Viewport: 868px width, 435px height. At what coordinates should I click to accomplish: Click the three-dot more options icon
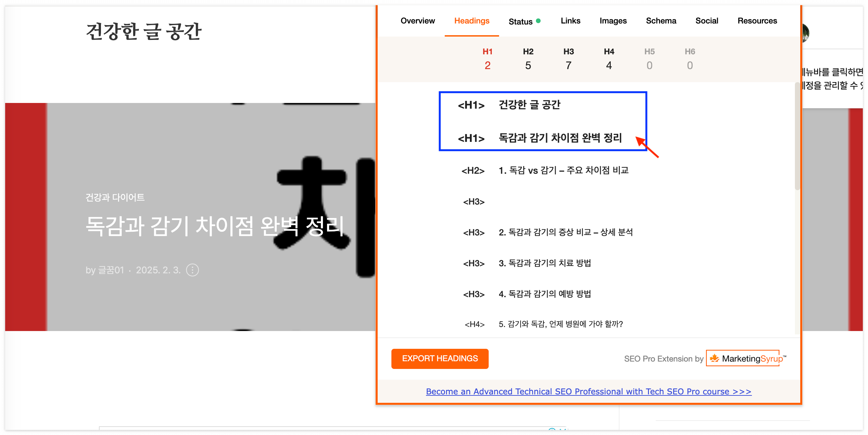(193, 270)
